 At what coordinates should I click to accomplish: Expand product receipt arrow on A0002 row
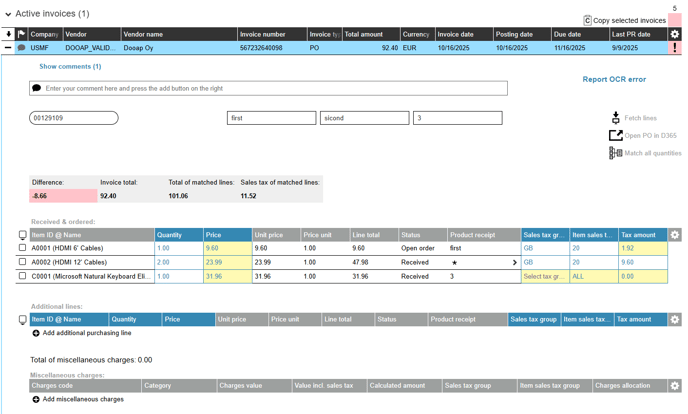pos(514,263)
